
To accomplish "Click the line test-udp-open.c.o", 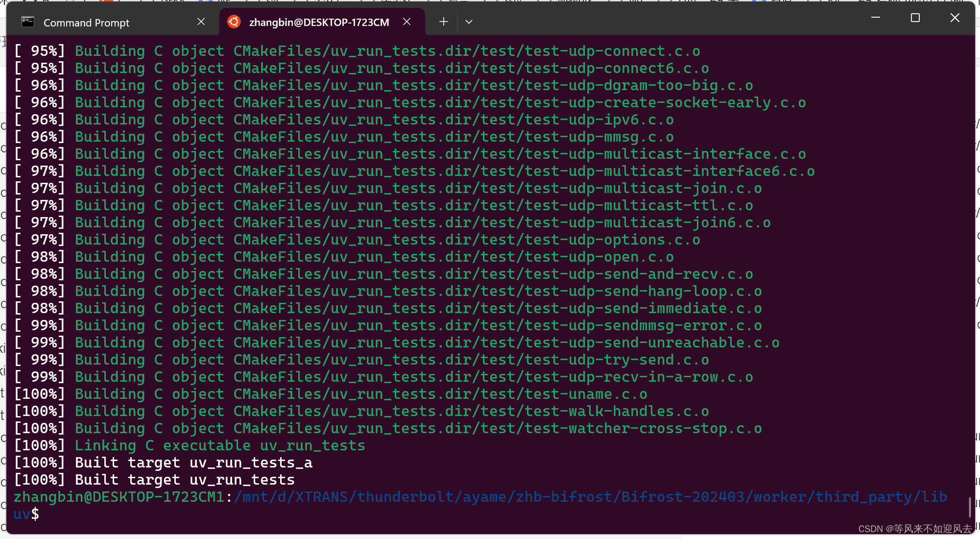I will click(344, 257).
